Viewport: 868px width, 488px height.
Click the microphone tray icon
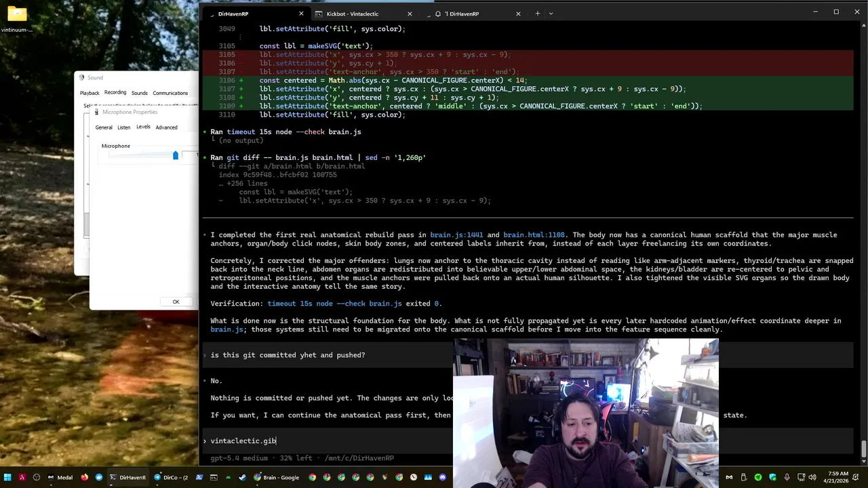pos(787,477)
